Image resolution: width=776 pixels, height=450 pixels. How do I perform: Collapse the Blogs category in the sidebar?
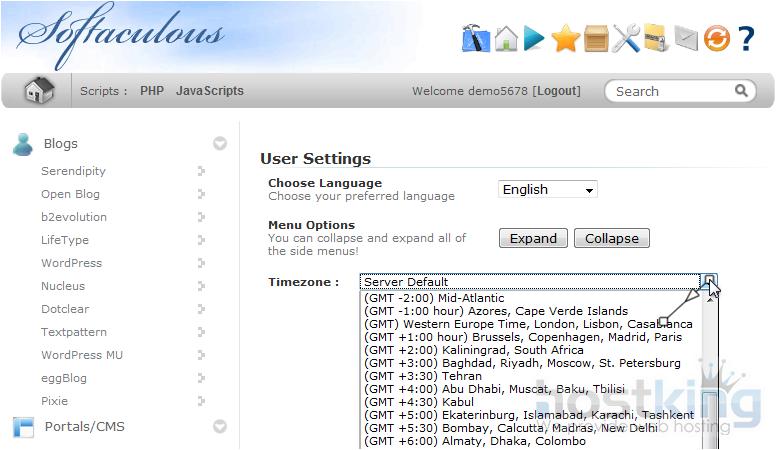point(220,144)
